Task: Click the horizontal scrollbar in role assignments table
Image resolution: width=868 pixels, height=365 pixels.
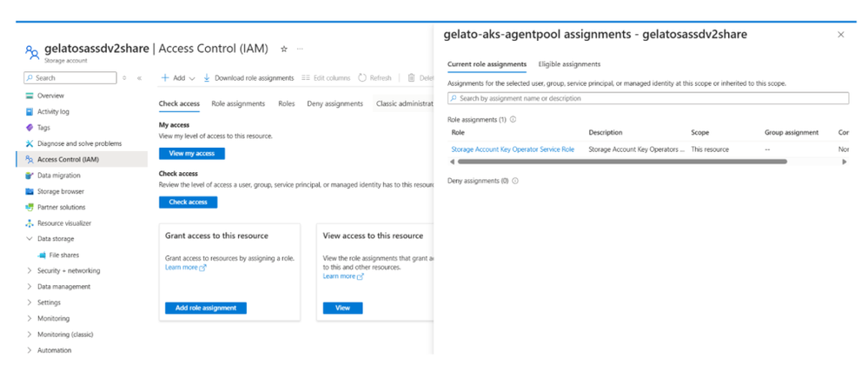Action: click(x=621, y=162)
